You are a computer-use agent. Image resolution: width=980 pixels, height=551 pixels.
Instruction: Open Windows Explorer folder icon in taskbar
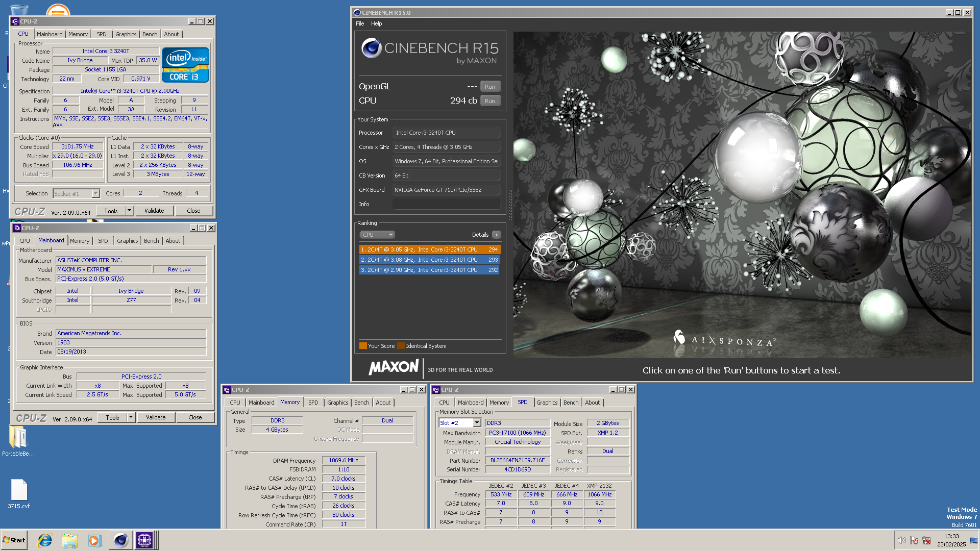[x=70, y=540]
